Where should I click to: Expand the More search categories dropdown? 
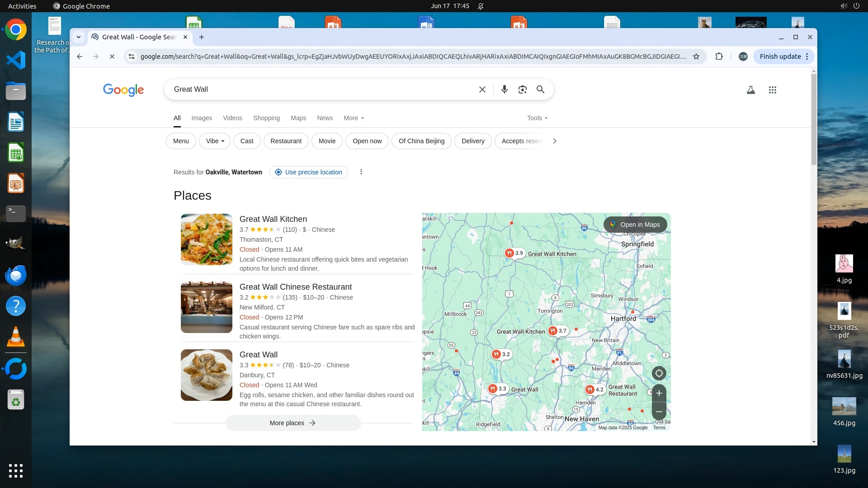coord(354,118)
